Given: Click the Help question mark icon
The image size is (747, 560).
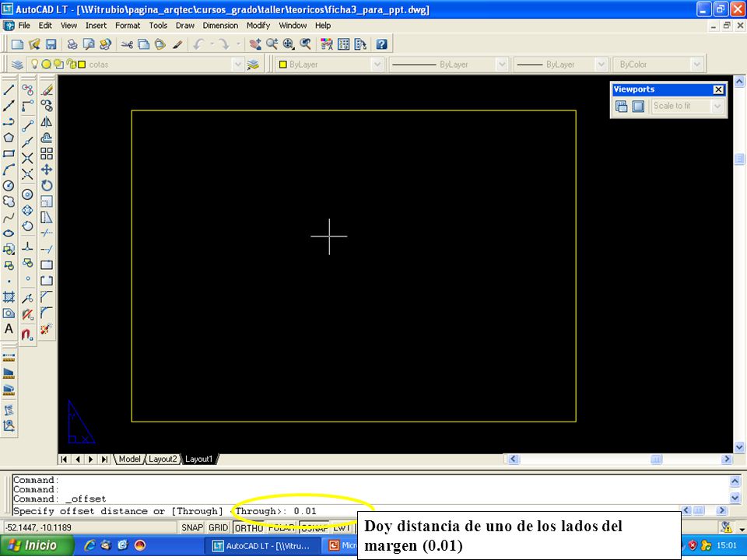Looking at the screenshot, I should 381,44.
